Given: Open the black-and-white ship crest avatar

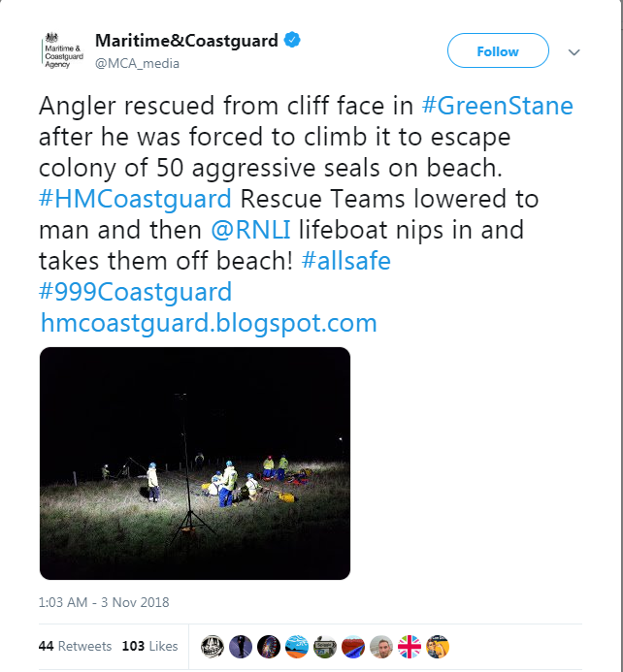Looking at the screenshot, I should [x=213, y=647].
